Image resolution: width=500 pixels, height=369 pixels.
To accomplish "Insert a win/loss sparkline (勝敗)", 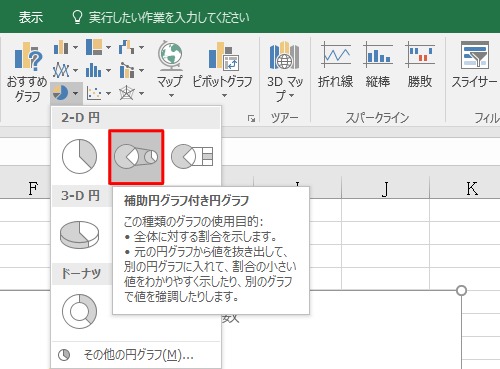I will coord(420,65).
